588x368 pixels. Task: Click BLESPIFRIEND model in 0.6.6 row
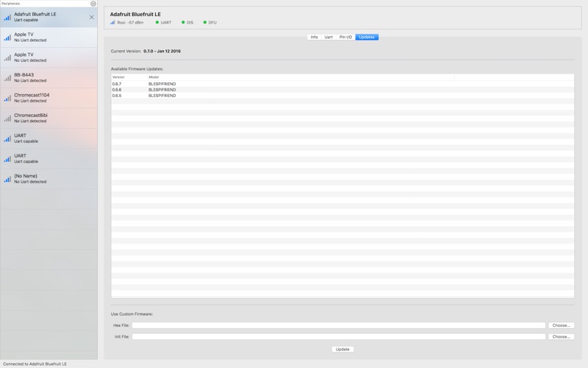click(162, 90)
